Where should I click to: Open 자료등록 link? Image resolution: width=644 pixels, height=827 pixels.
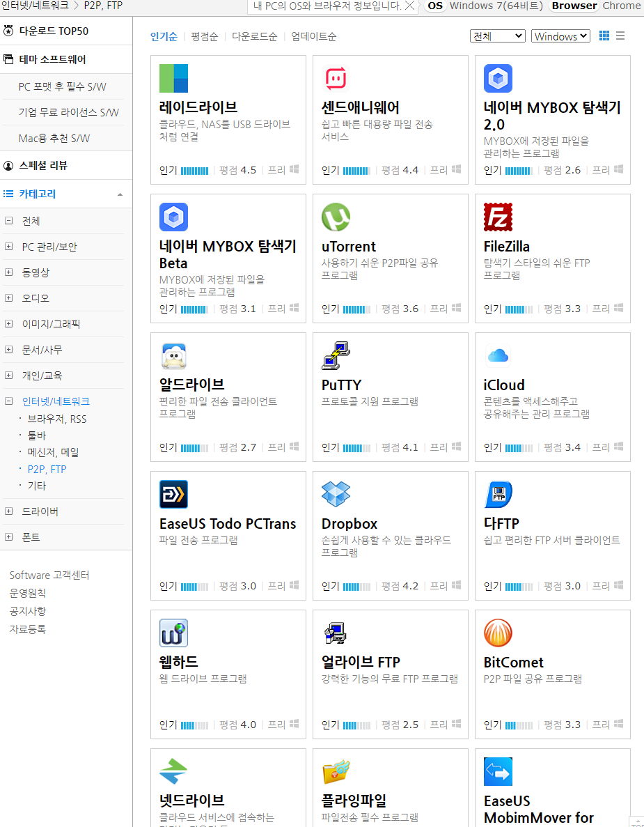(27, 628)
